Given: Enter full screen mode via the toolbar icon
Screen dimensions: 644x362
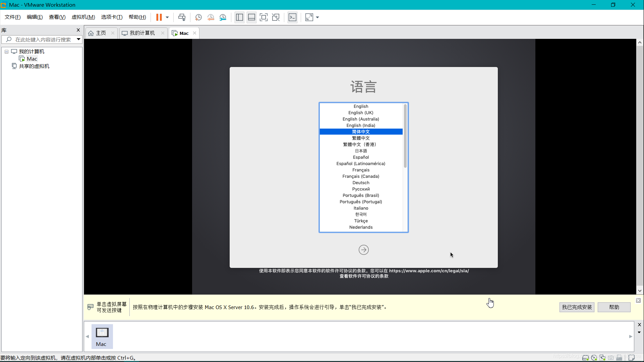Looking at the screenshot, I should tap(264, 17).
